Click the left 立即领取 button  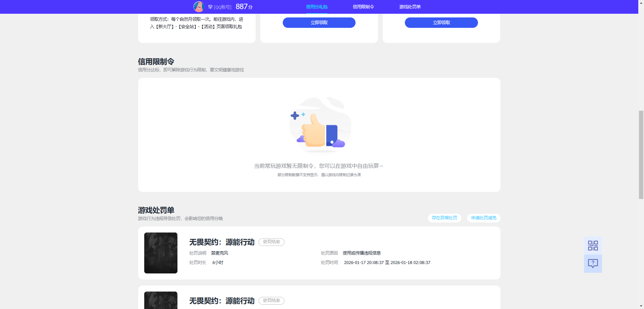pyautogui.click(x=319, y=22)
